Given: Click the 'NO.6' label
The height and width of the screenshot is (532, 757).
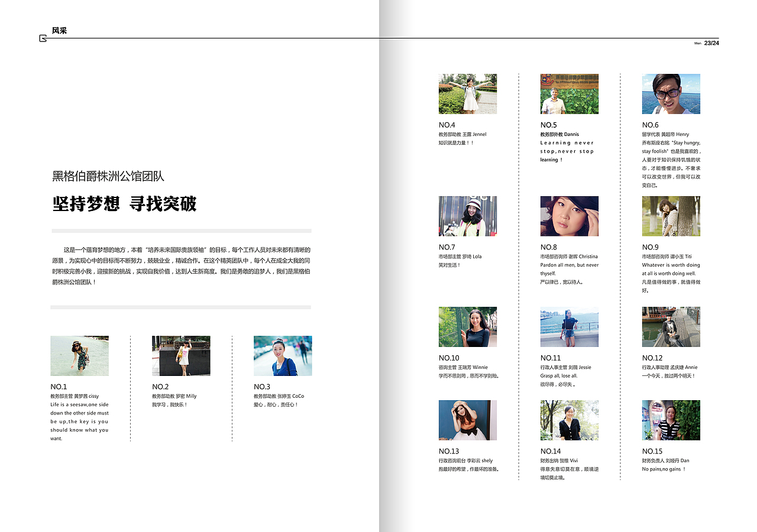Looking at the screenshot, I should pos(651,125).
